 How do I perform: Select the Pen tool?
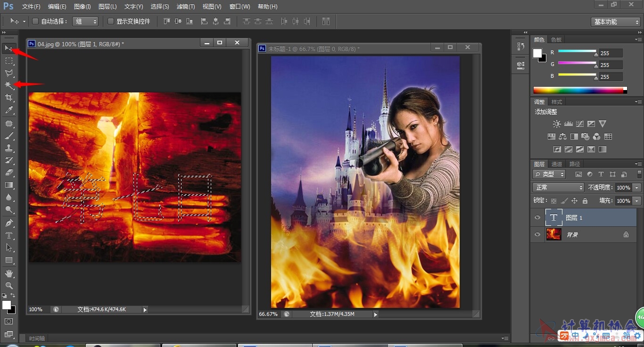pyautogui.click(x=8, y=223)
